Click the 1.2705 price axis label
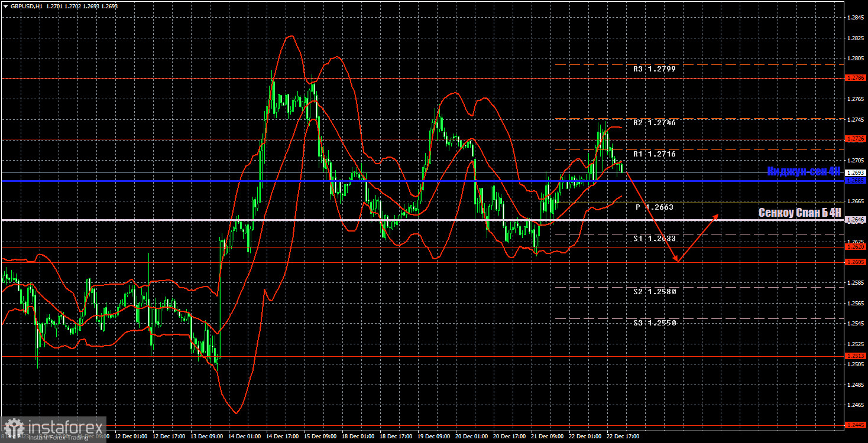Screen dimensions: 868x443 point(855,161)
